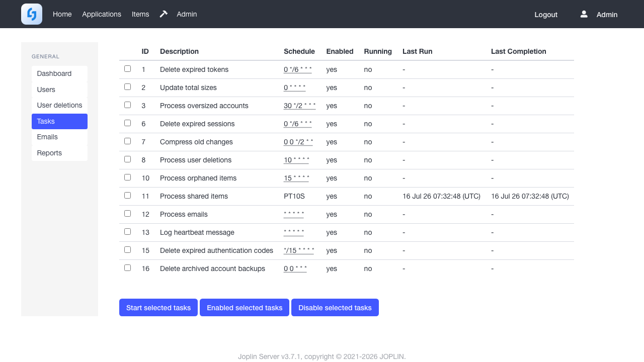Select the Update total sizes task checkbox

pyautogui.click(x=127, y=87)
